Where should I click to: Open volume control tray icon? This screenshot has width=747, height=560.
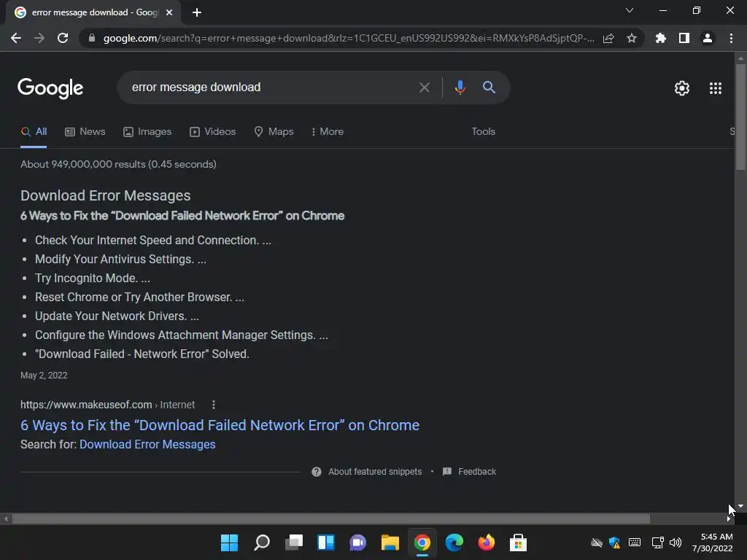(676, 542)
